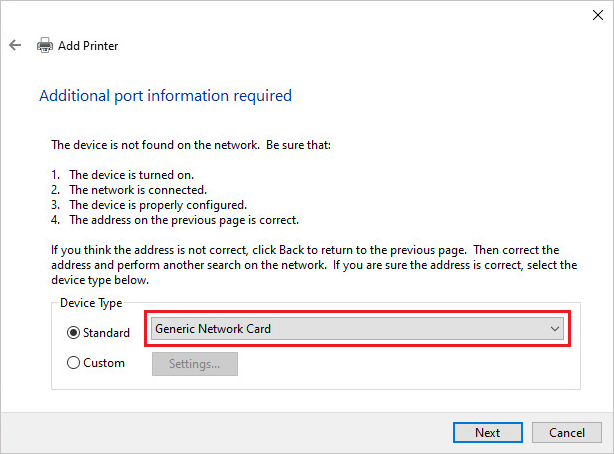Click the line 'The device is properly configured.'
Screen dimensions: 614x454
[158, 205]
